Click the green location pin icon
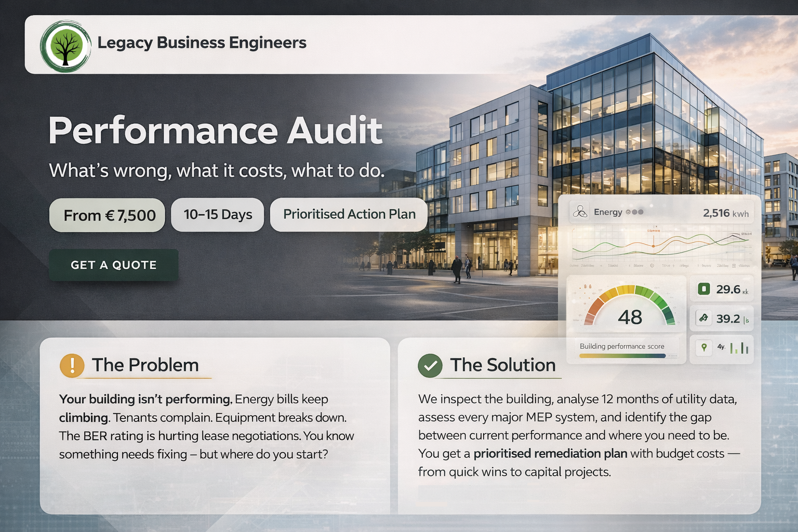798x532 pixels. point(704,347)
